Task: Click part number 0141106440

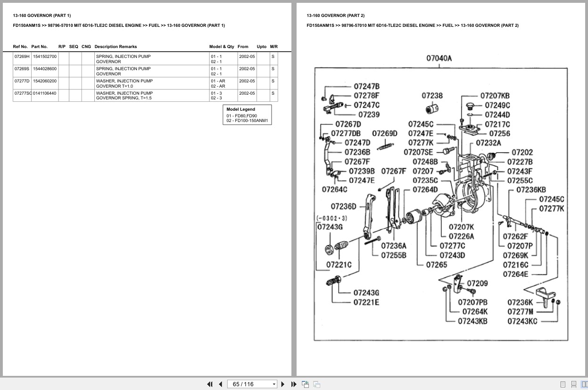Action: pos(45,93)
